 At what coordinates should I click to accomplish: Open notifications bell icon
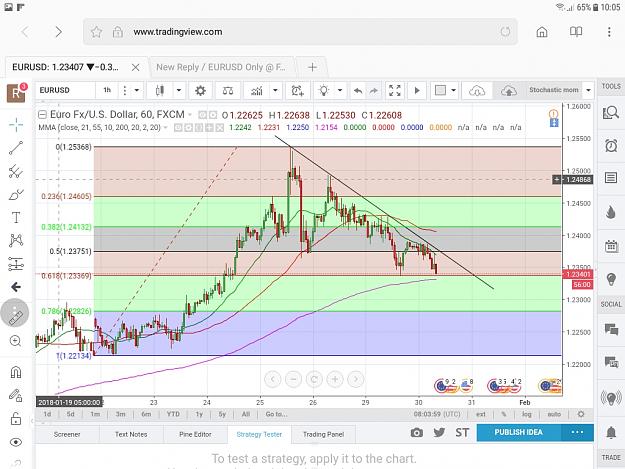point(611,432)
